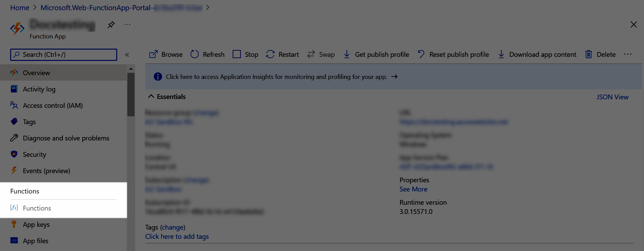This screenshot has height=251, width=644.
Task: Click See More under Properties
Action: pos(413,189)
